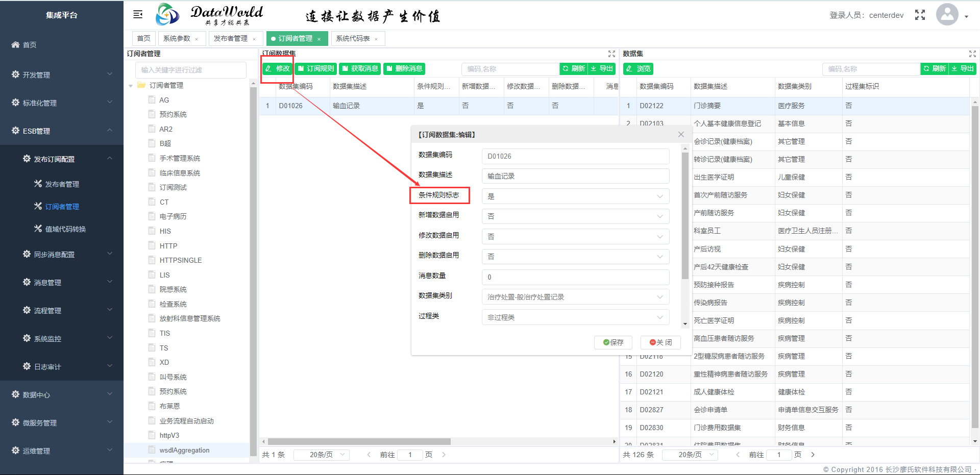The width and height of the screenshot is (980, 475).
Task: Click the 获取消息 button
Action: point(360,68)
